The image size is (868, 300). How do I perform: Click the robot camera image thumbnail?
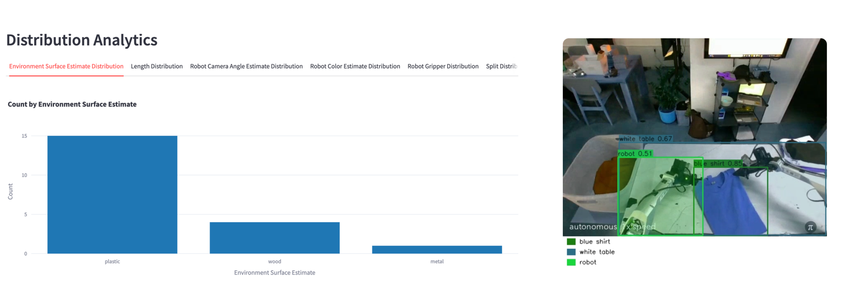[694, 137]
